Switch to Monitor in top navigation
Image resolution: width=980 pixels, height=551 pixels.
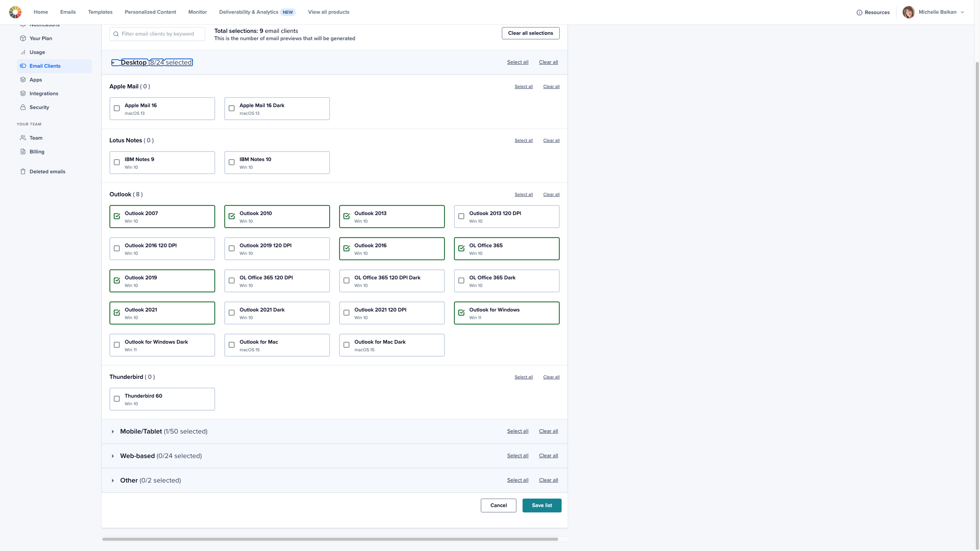[x=198, y=12]
